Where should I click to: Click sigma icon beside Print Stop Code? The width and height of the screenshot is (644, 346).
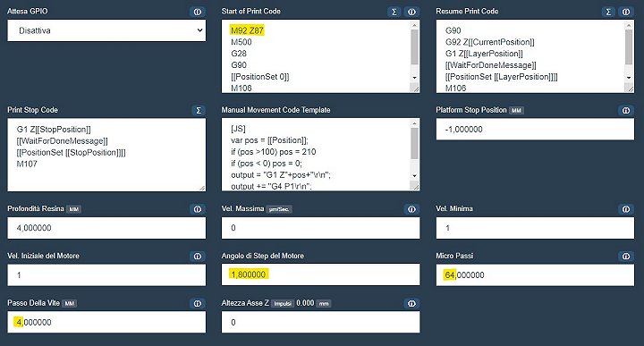pyautogui.click(x=199, y=110)
